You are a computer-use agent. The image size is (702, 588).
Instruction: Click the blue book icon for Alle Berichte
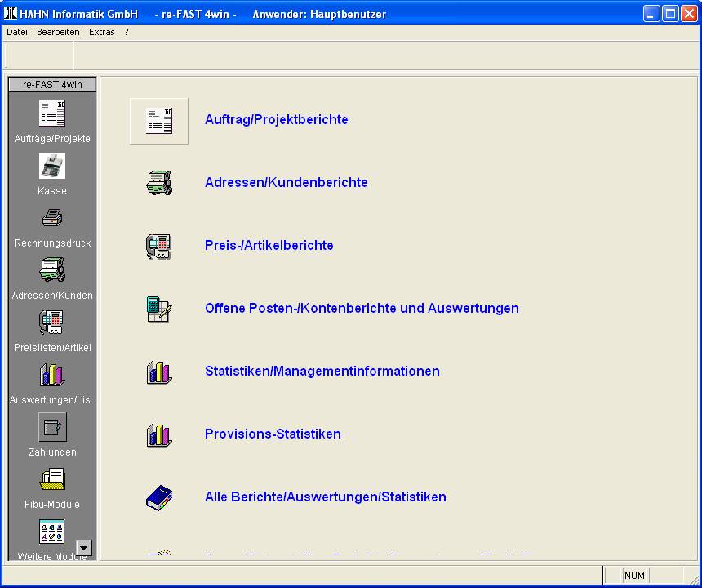tap(159, 497)
